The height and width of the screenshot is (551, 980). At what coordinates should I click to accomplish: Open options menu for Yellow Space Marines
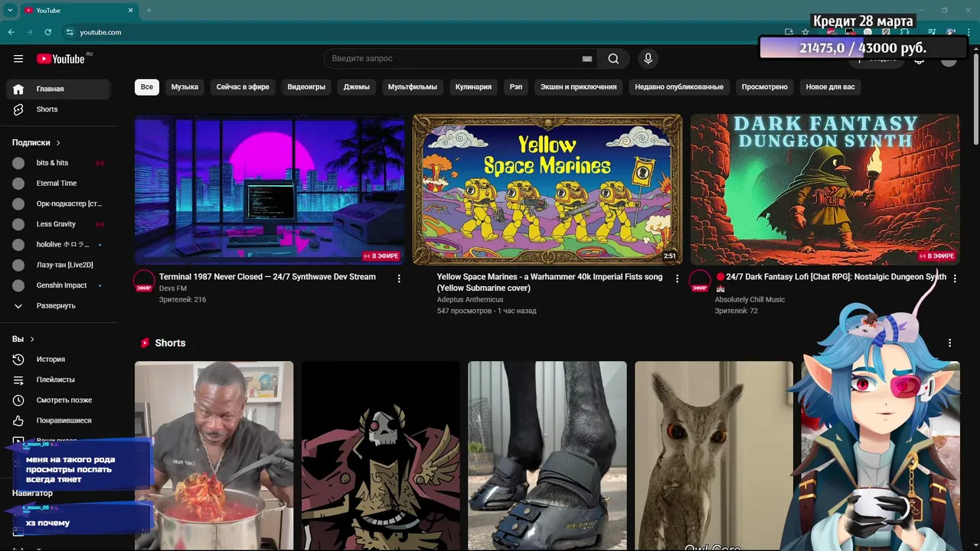677,279
